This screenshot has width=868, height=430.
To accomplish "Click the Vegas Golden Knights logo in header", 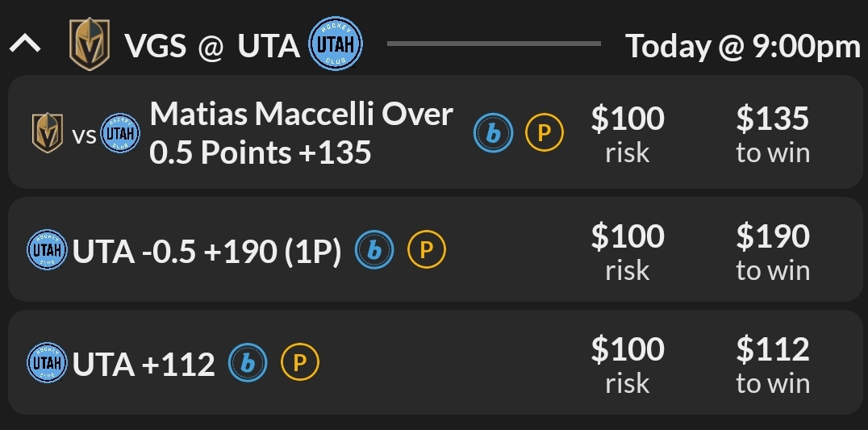I will pos(89,44).
